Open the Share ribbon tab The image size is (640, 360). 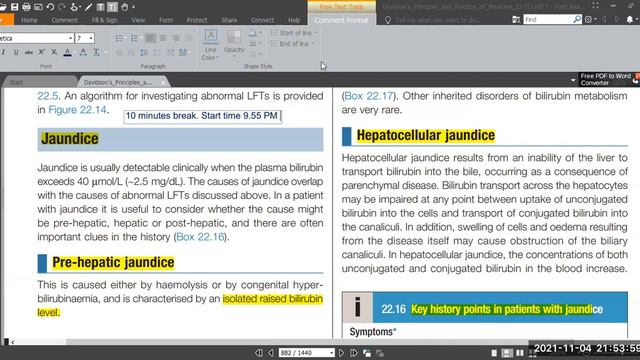pos(229,20)
